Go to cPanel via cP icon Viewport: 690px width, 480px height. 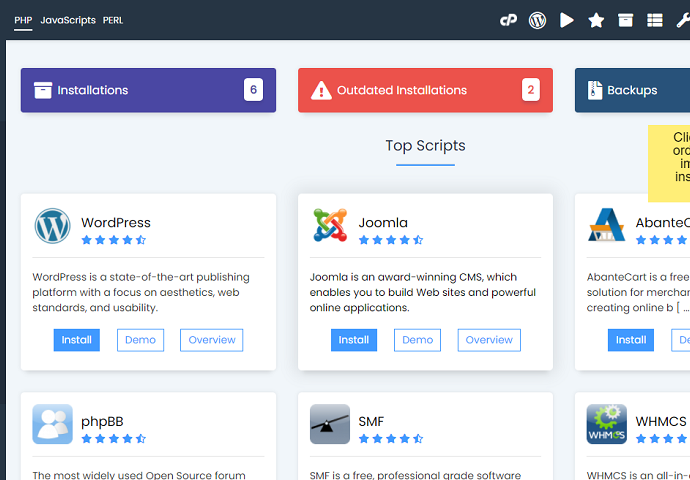pos(508,20)
